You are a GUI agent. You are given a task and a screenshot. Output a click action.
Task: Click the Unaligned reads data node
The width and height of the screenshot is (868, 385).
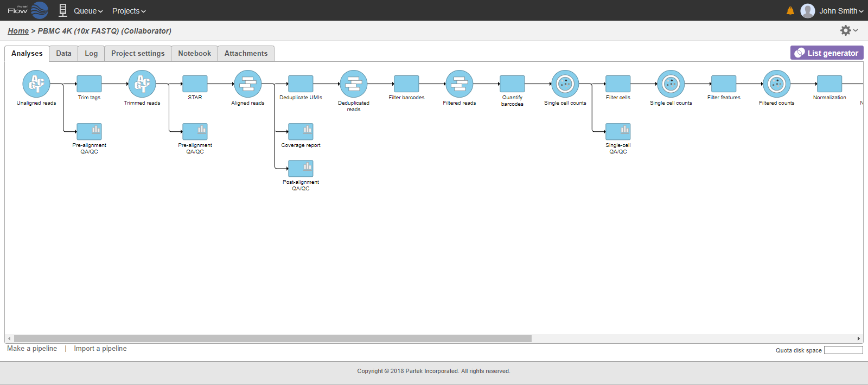point(36,84)
